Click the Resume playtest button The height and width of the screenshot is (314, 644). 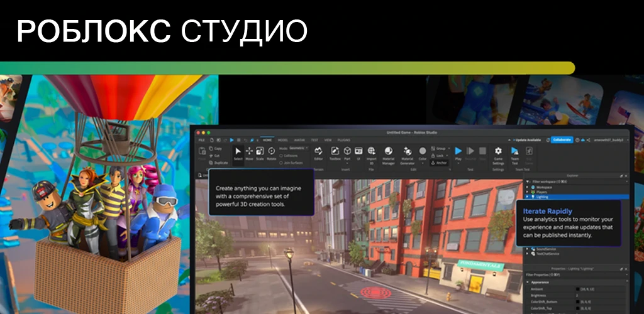pos(470,154)
